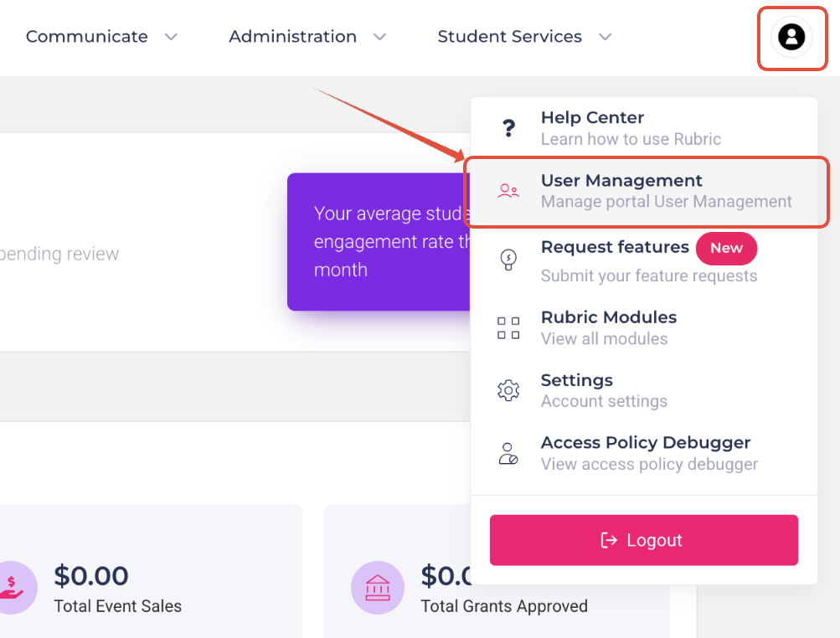Select User Management menu entry

(645, 191)
